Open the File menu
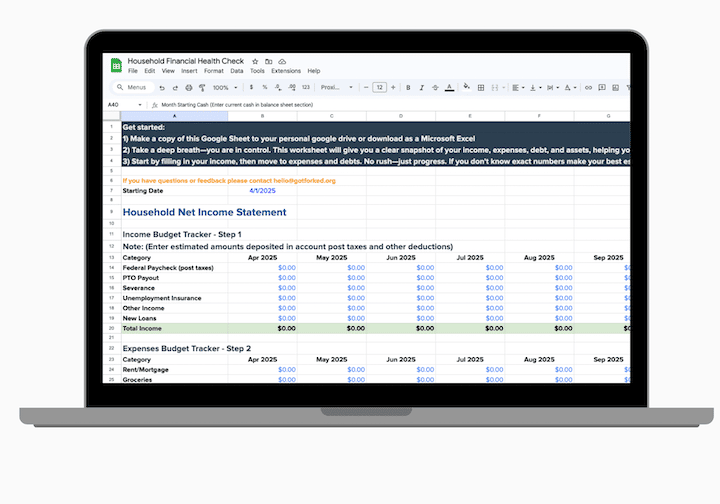This screenshot has height=504, width=720. (133, 71)
